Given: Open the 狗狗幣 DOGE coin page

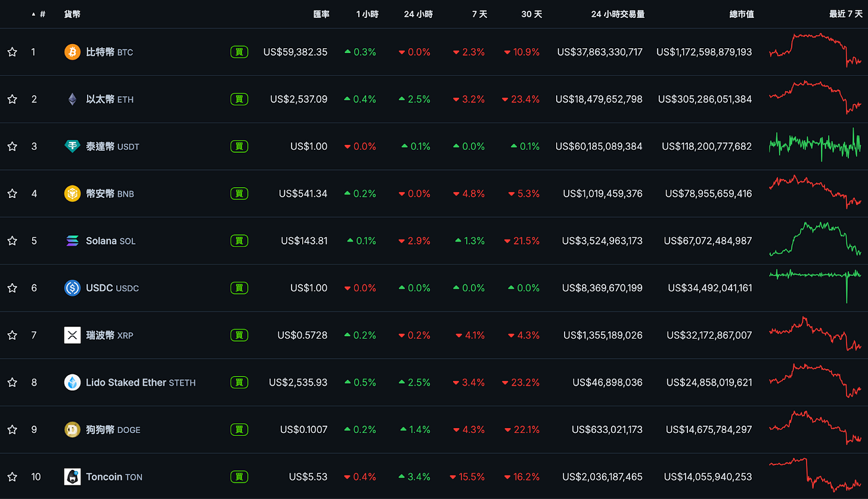Looking at the screenshot, I should tap(113, 429).
